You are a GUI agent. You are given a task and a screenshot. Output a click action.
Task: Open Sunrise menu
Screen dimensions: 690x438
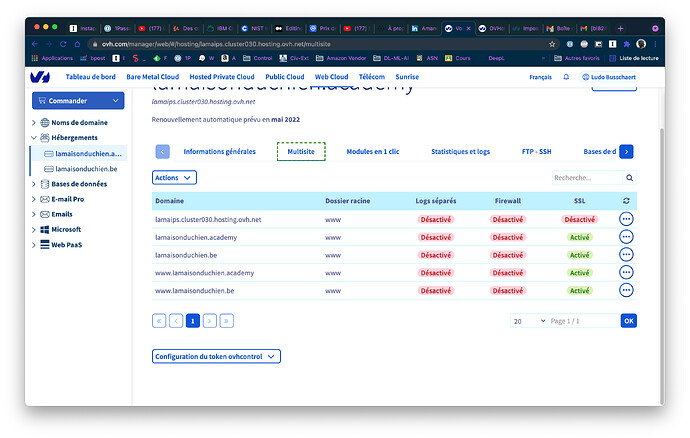(x=407, y=77)
